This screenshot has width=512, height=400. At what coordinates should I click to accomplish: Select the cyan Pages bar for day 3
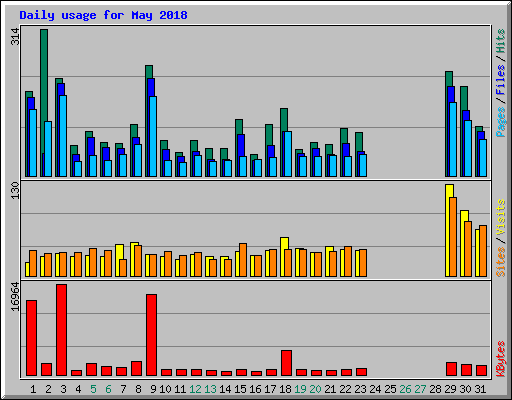(63, 136)
